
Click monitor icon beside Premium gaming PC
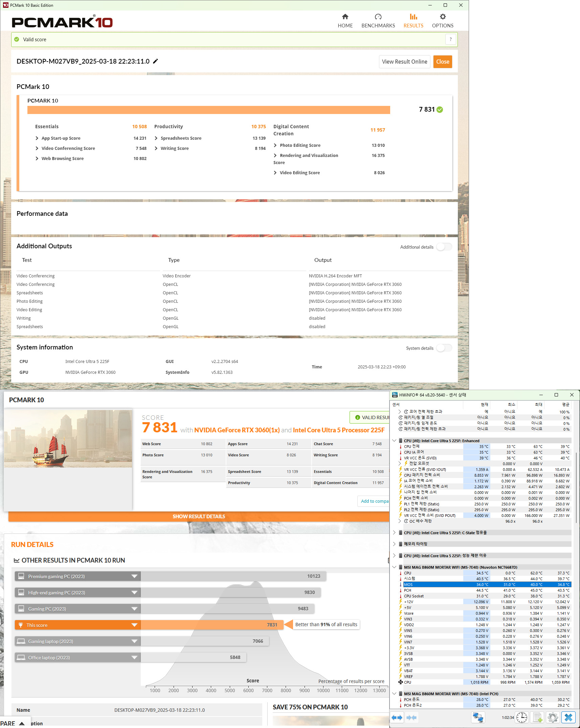pyautogui.click(x=21, y=576)
